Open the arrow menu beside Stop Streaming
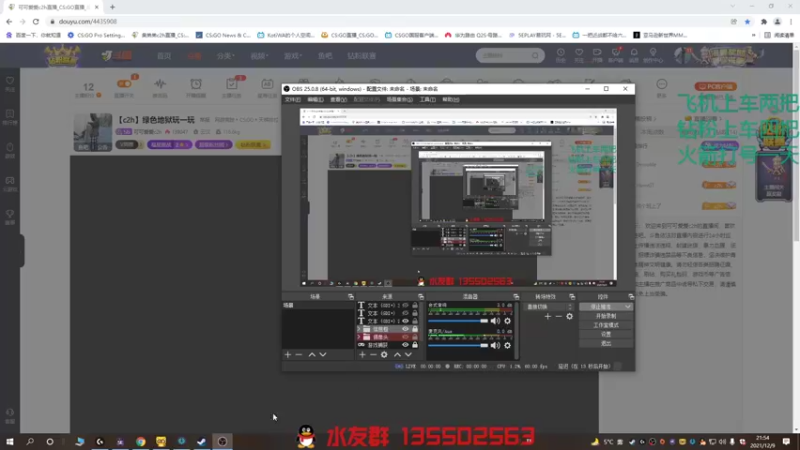Viewport: 800px width, 450px height. (628, 307)
